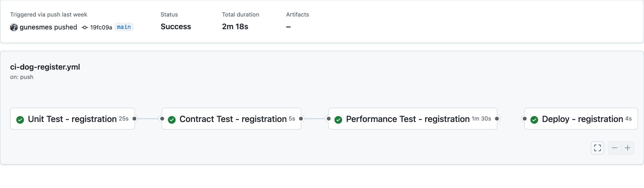Image resolution: width=644 pixels, height=188 pixels.
Task: Click input connector dot of Deploy job
Action: click(524, 119)
